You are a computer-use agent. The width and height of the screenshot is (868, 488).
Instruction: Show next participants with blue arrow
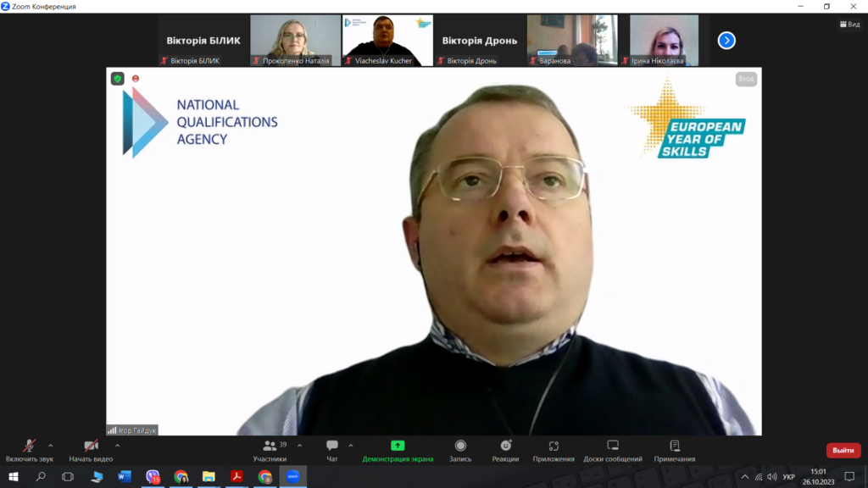tap(726, 40)
